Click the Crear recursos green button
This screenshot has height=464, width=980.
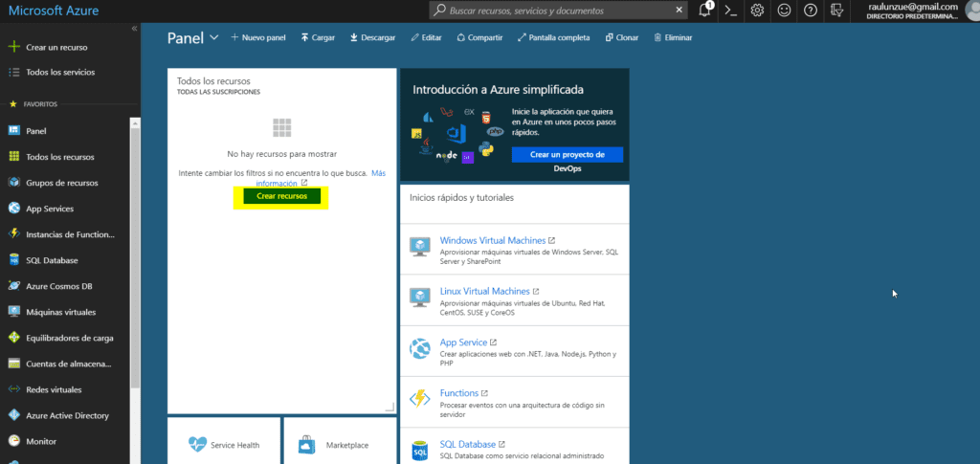(x=281, y=196)
